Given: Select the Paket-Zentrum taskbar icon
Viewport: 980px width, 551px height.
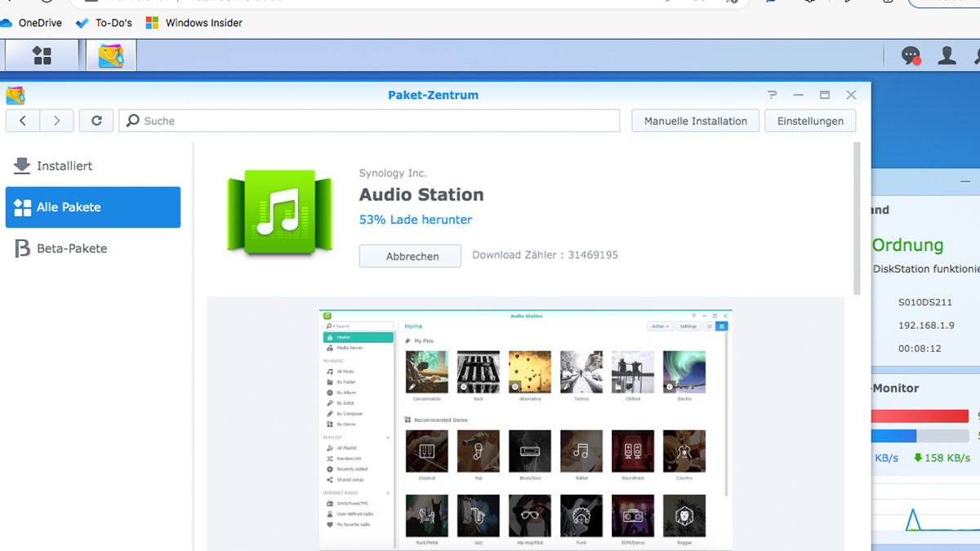Looking at the screenshot, I should click(x=111, y=56).
